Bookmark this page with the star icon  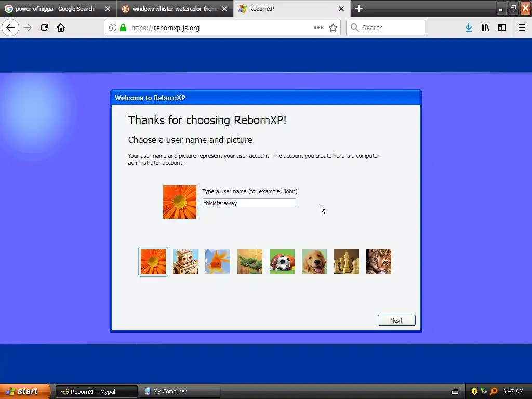[x=333, y=28]
